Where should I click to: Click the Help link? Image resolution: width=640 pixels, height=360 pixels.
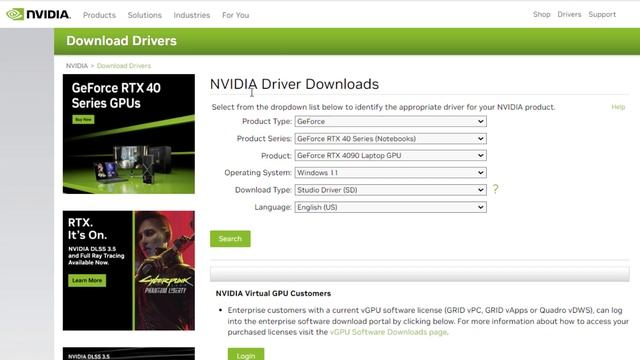click(x=618, y=107)
